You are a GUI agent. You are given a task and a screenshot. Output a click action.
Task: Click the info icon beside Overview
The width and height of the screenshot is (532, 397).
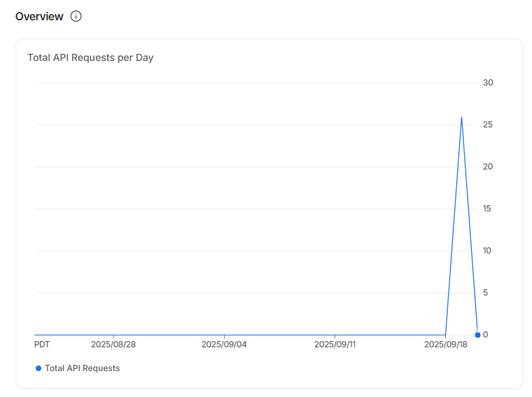(76, 16)
